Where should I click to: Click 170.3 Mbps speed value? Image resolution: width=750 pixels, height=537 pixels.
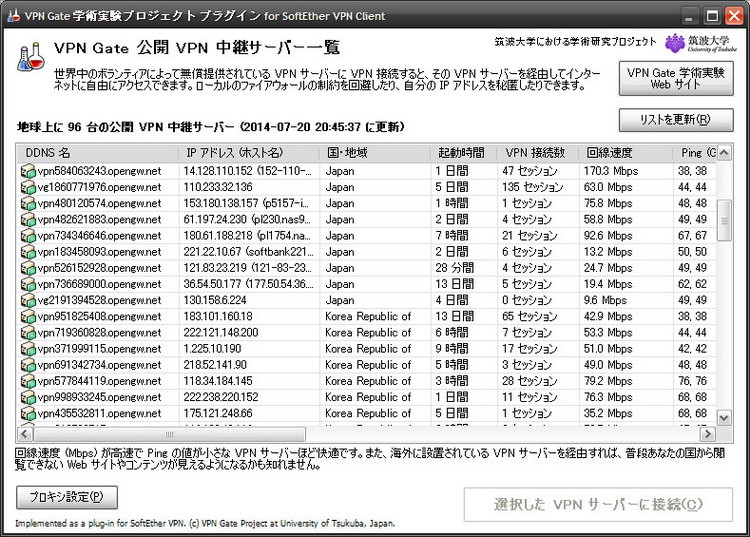click(611, 171)
